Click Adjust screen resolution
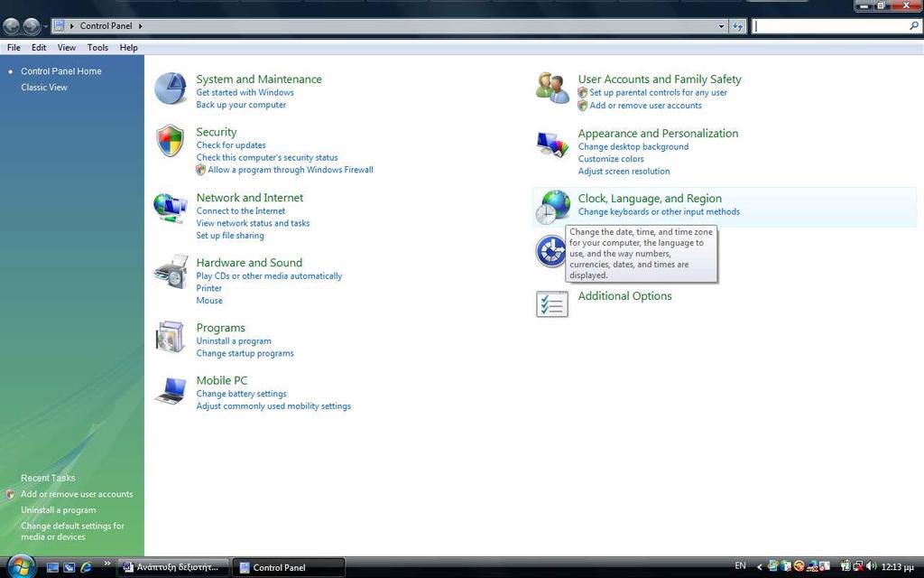924x578 pixels. [x=624, y=172]
